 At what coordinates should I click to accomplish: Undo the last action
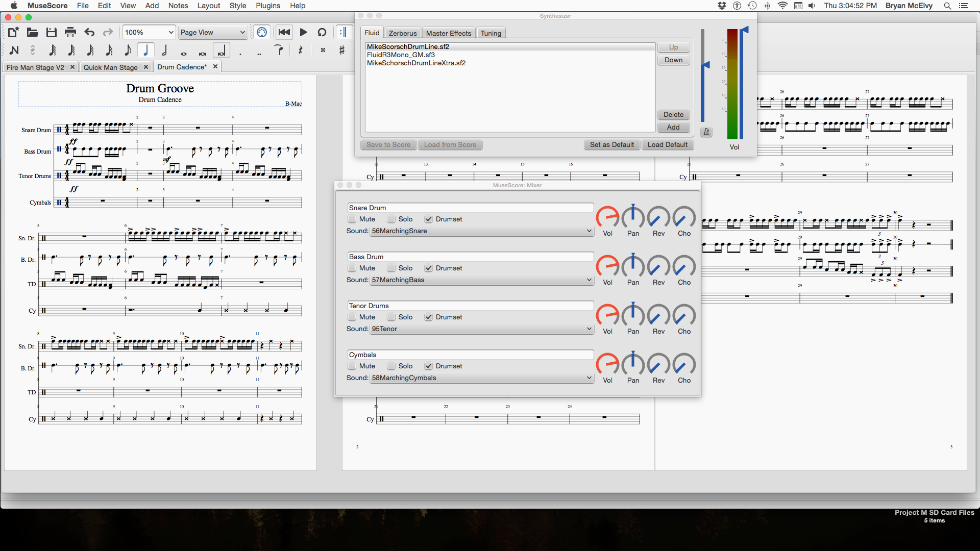[x=89, y=33]
